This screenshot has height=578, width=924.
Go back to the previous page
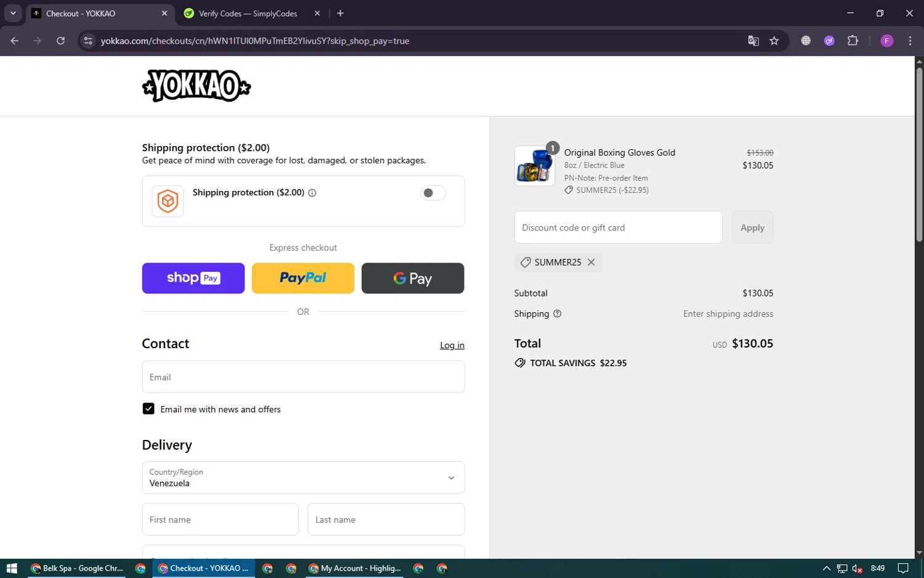click(15, 41)
